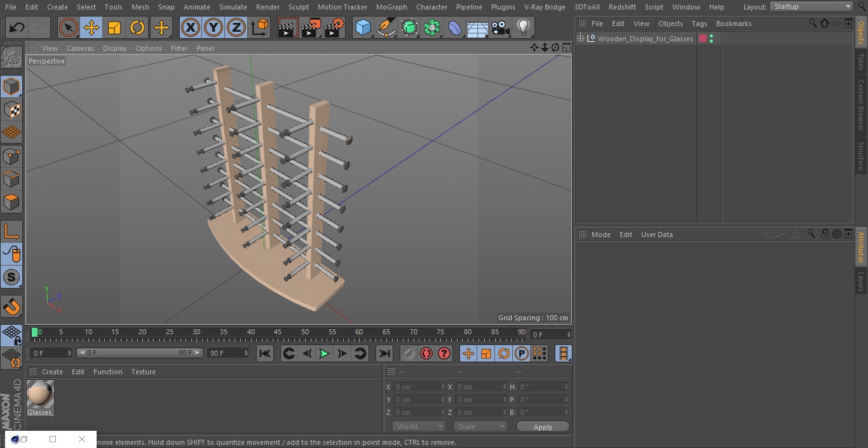Open the deformer Bend icon

(455, 27)
